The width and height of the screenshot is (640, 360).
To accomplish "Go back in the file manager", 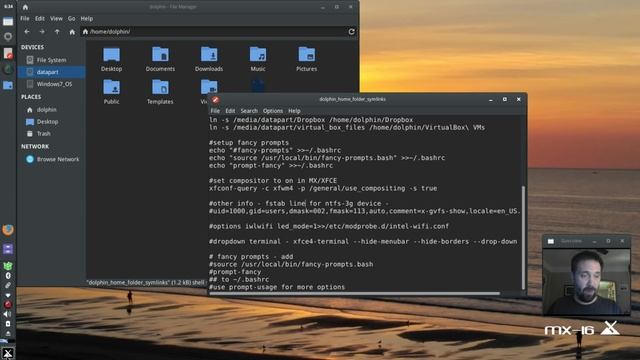I will [27, 31].
